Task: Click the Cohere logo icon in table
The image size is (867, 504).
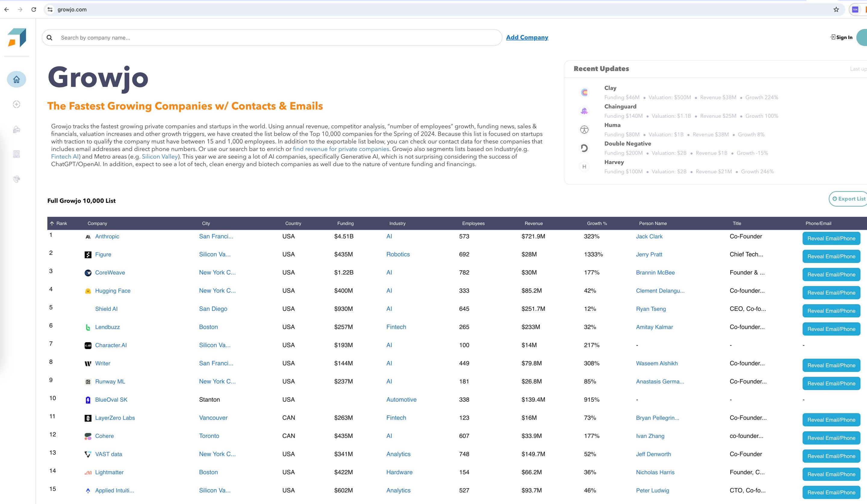Action: [88, 436]
